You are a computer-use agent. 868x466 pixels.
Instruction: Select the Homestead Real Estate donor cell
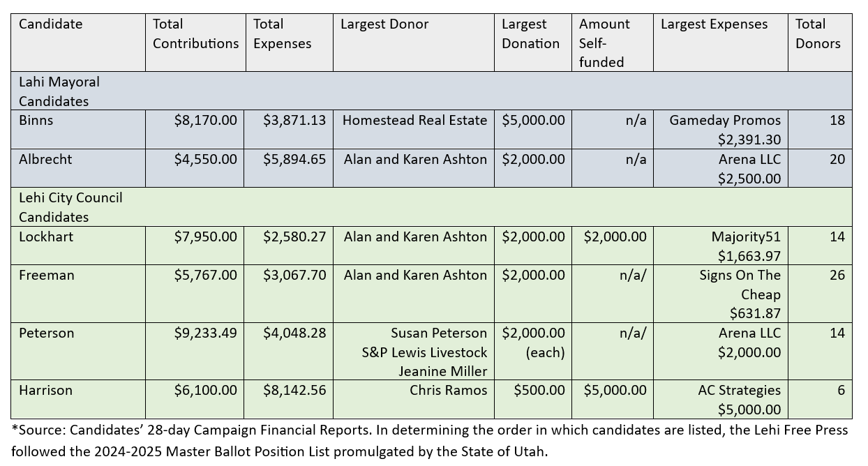[414, 120]
